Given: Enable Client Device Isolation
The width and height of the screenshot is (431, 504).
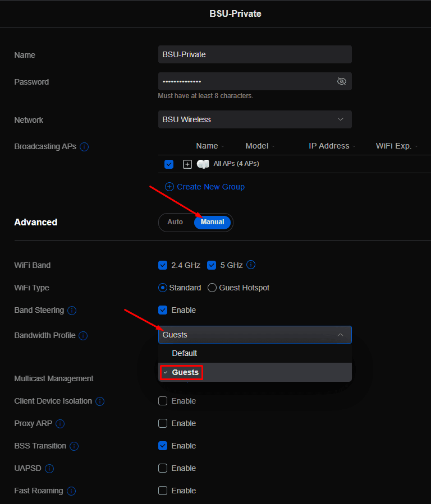Looking at the screenshot, I should click(163, 401).
